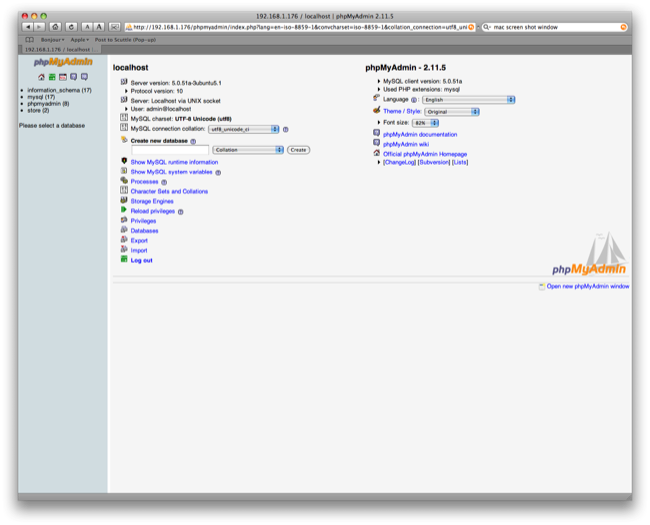The width and height of the screenshot is (650, 525).
Task: Click the Processes icon
Action: tap(124, 180)
